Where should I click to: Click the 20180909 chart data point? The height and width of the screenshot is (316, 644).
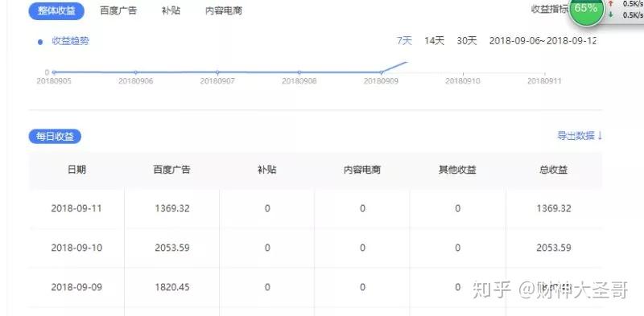pyautogui.click(x=381, y=72)
